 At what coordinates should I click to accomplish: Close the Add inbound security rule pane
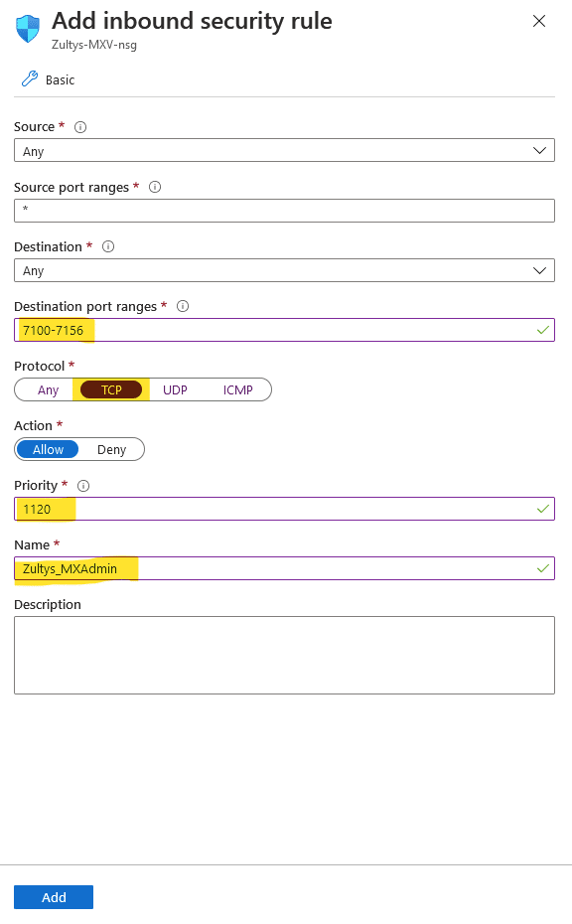tap(539, 21)
